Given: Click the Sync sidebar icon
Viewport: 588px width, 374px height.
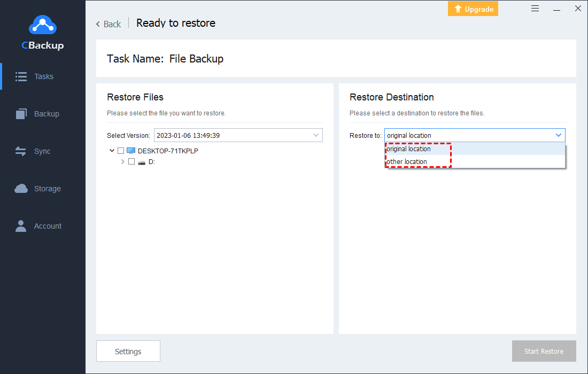Looking at the screenshot, I should pos(20,151).
